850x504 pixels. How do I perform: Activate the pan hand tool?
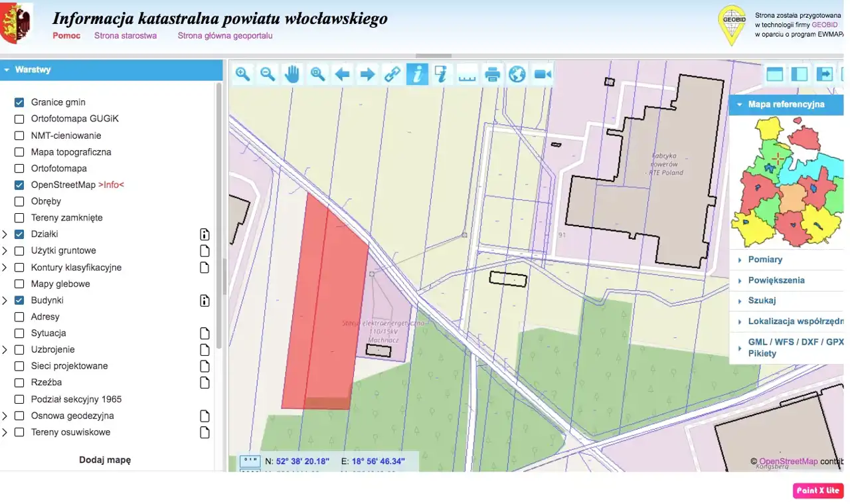pos(293,74)
